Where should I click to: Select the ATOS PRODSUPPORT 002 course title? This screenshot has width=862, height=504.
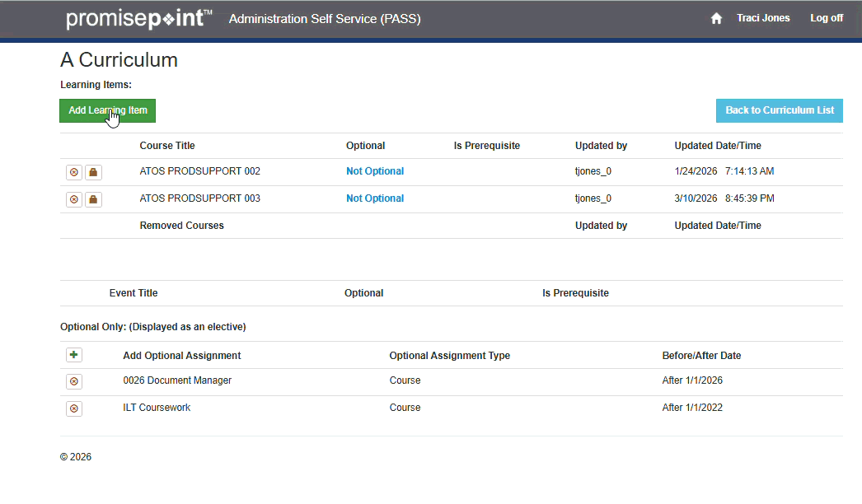[199, 171]
